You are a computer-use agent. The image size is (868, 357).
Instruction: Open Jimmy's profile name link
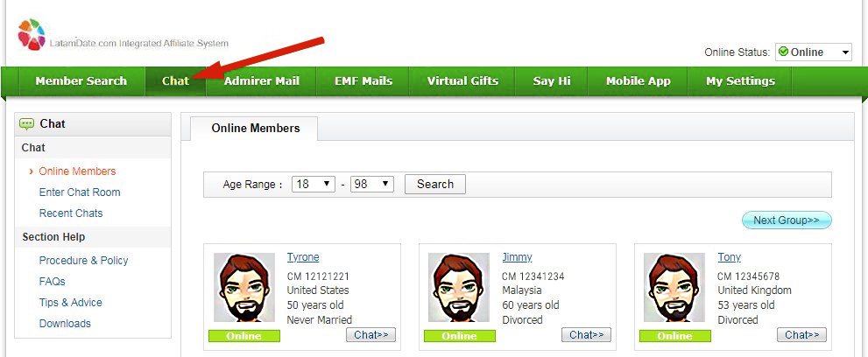tap(517, 257)
